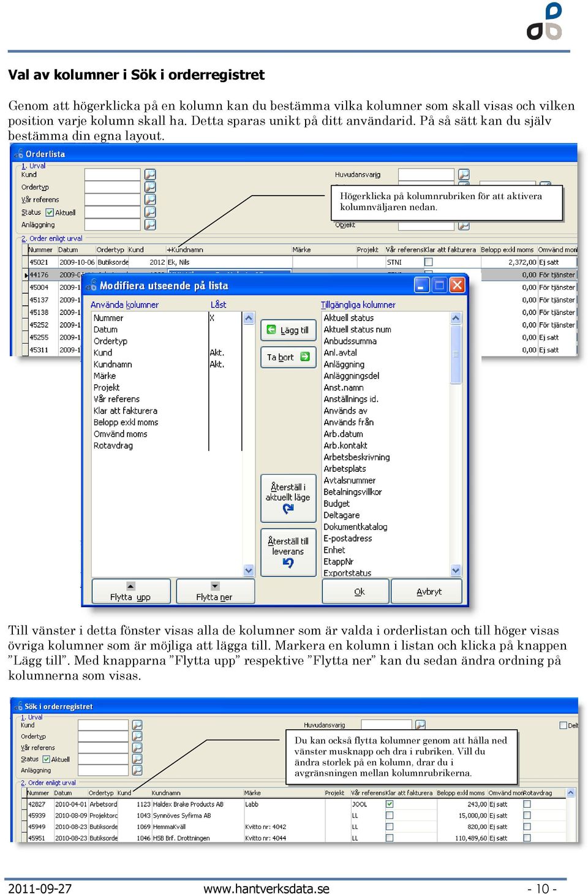
Task: Select Omvänd moms in the Använda kolumner list
Action: coord(121,434)
